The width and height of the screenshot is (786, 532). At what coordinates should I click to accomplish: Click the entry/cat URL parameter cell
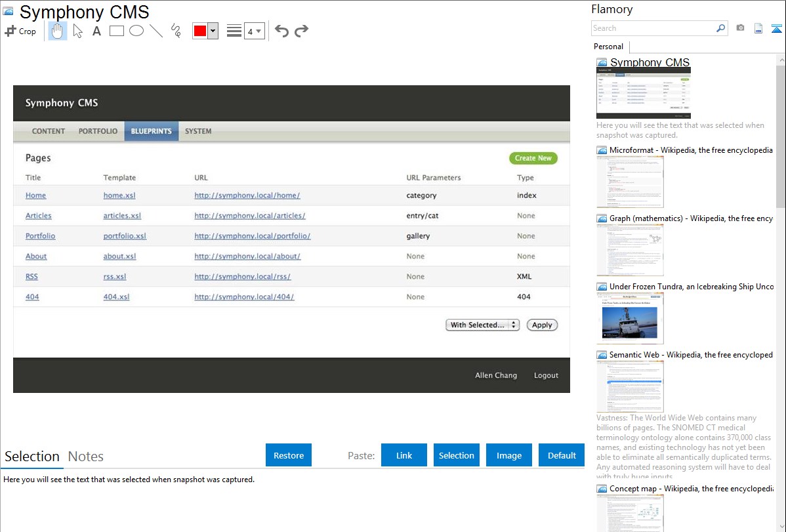pyautogui.click(x=422, y=216)
